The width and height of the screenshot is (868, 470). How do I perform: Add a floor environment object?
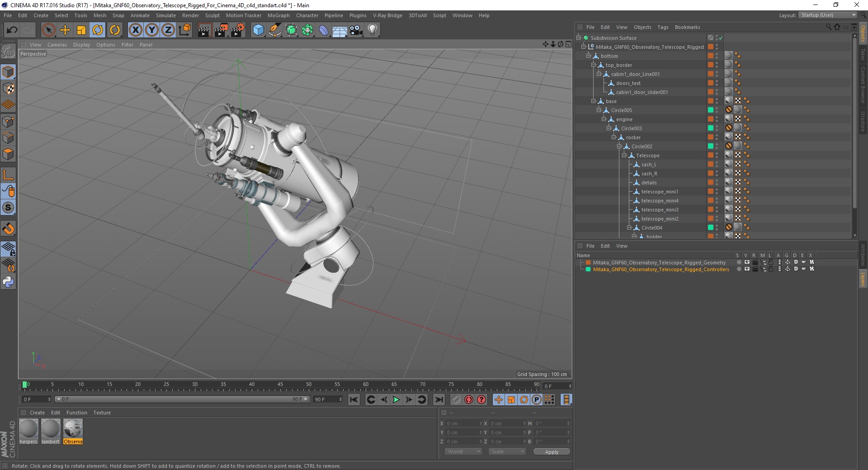(340, 30)
